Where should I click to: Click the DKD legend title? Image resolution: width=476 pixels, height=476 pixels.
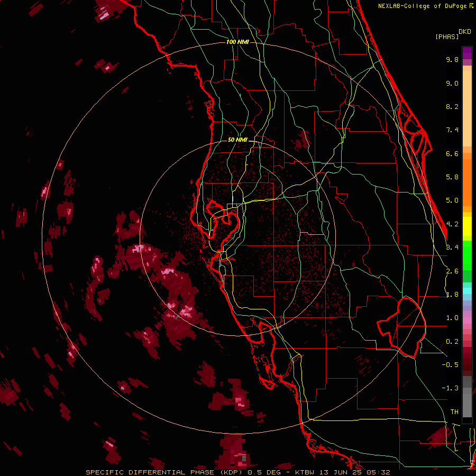[x=465, y=32]
